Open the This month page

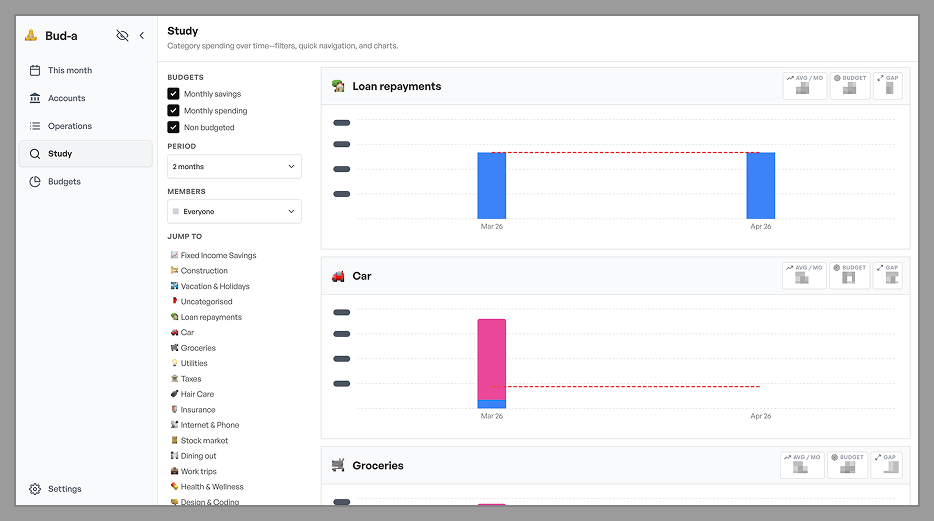pos(69,71)
